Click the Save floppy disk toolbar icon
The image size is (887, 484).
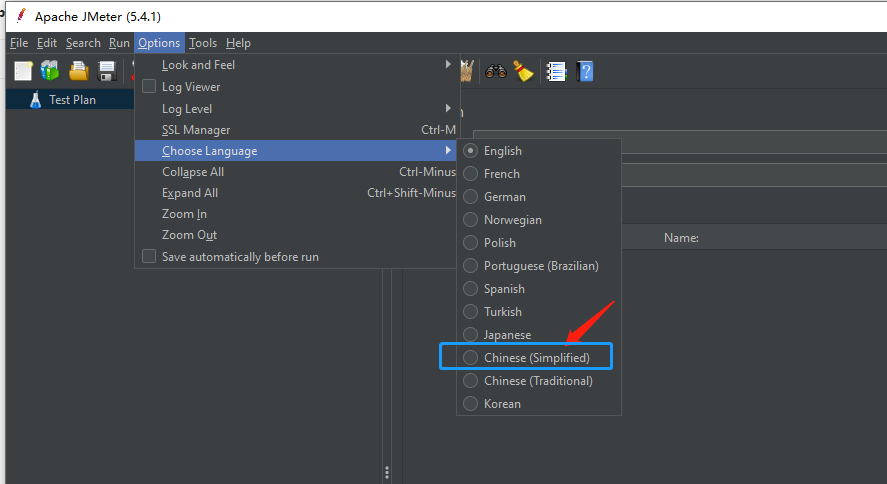point(107,71)
